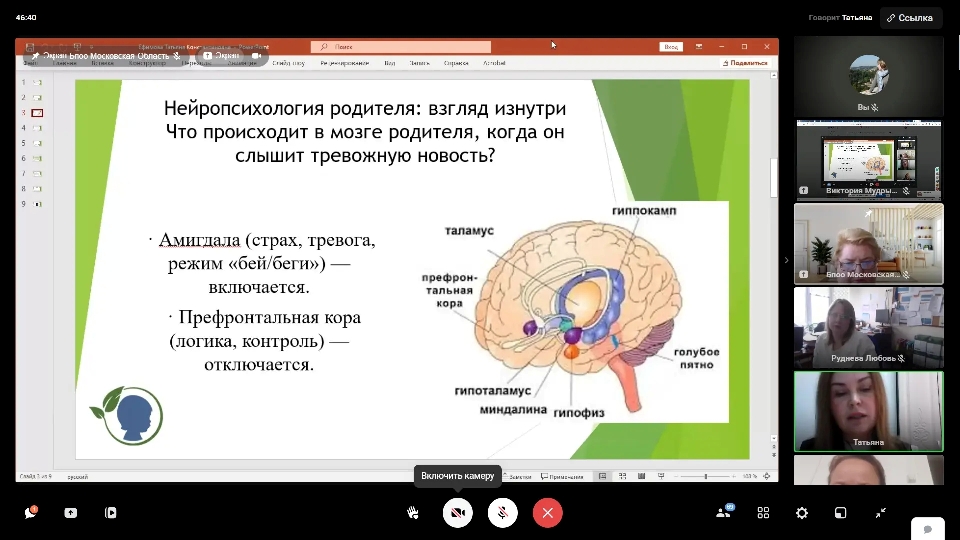
Task: Leave the call with red button
Action: [547, 512]
